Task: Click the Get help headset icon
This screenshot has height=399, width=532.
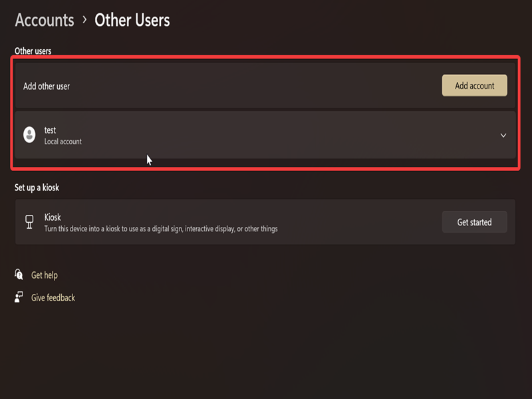Action: (19, 275)
